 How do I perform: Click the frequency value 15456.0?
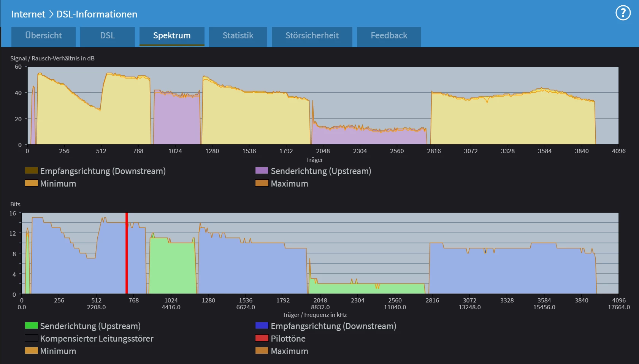coord(544,307)
